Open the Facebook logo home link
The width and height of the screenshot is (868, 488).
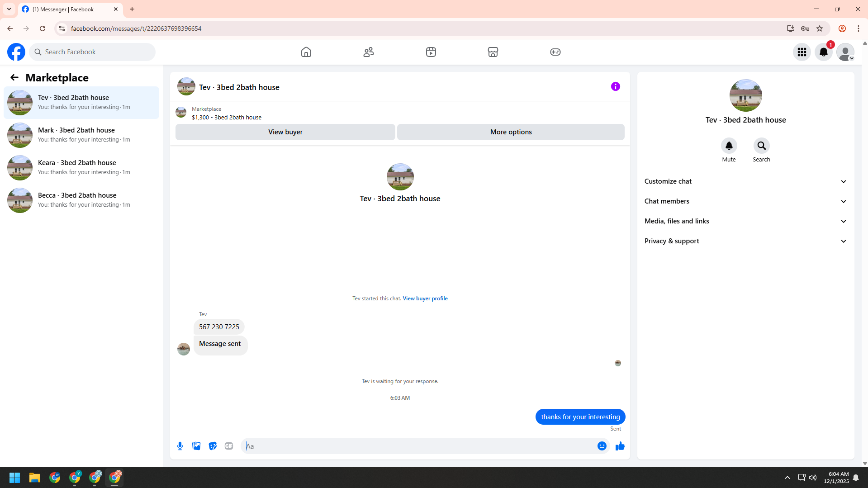(x=16, y=52)
